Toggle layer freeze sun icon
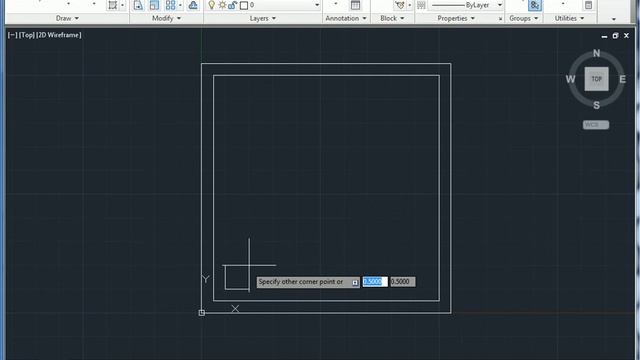Viewport: 640px width, 360px height. 222,5
